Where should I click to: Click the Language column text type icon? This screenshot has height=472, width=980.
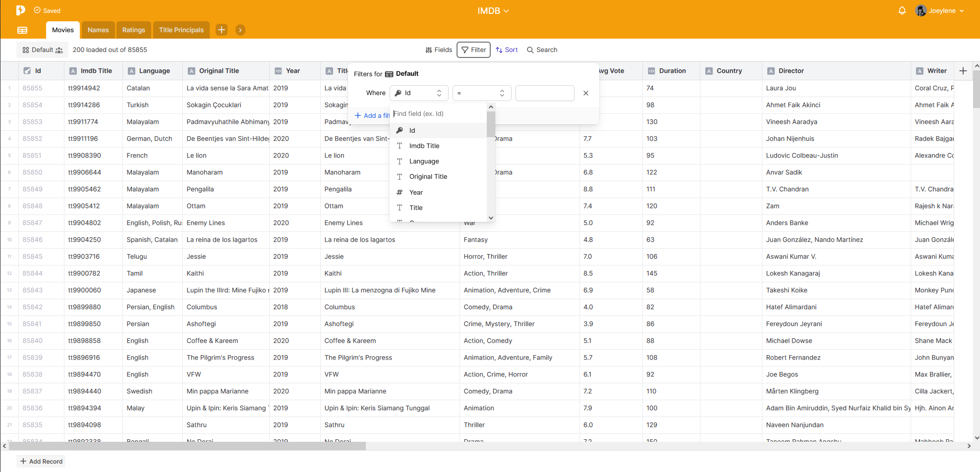pos(131,71)
